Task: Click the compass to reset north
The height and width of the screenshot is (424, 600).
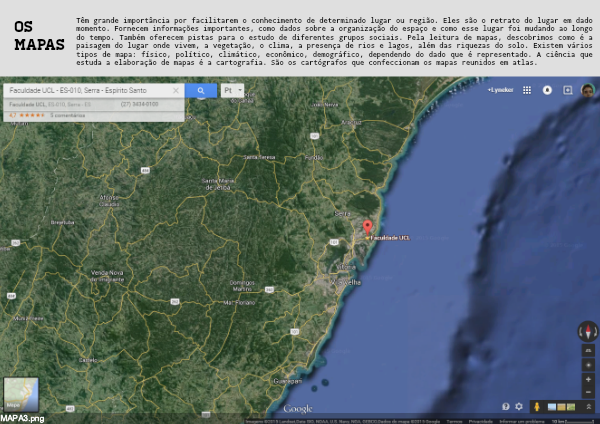Action: tap(588, 331)
